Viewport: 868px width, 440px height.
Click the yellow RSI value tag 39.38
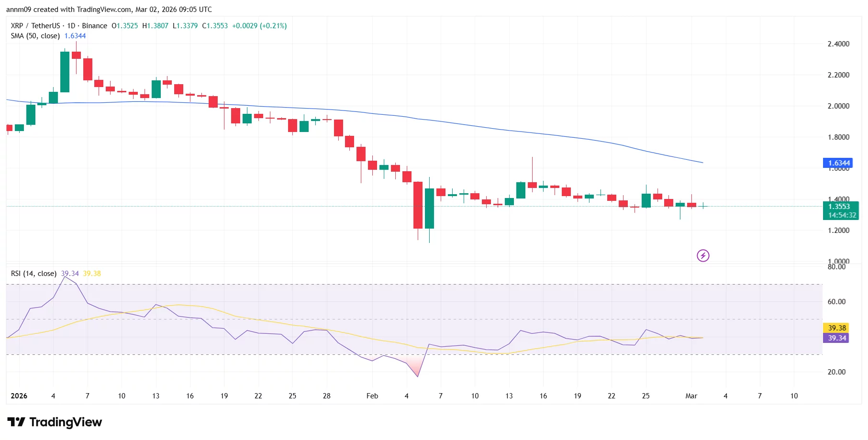point(836,328)
